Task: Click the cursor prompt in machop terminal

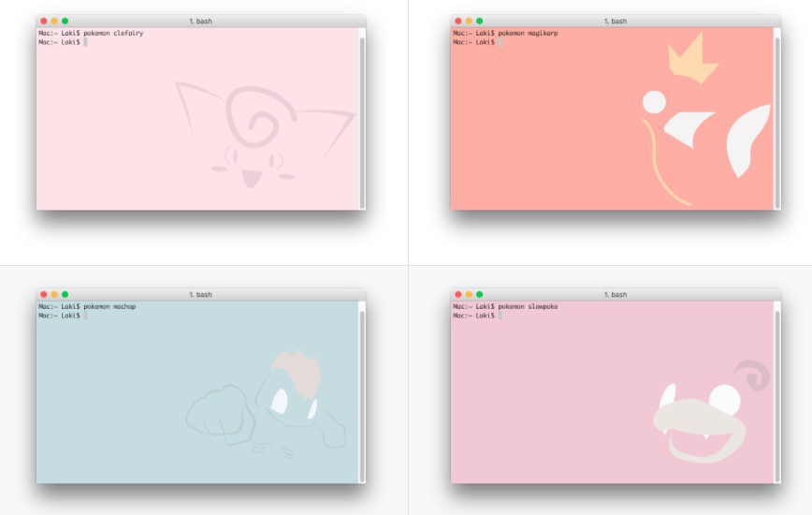Action: tap(85, 316)
